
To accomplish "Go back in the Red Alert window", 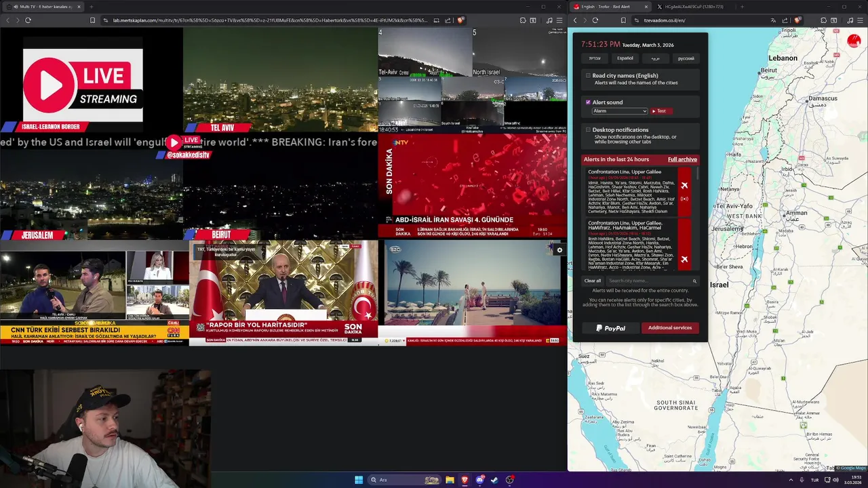I will pyautogui.click(x=575, y=20).
